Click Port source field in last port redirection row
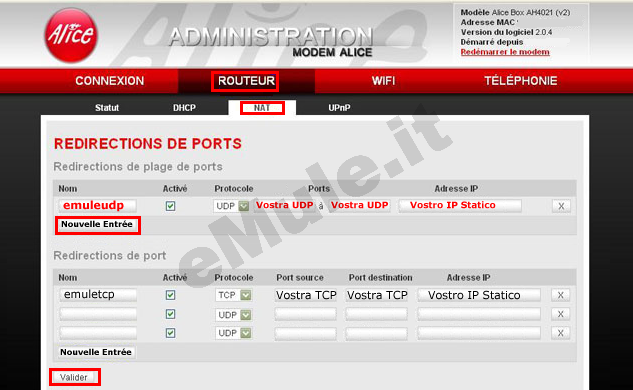Screen dimensions: 633x390 306,333
